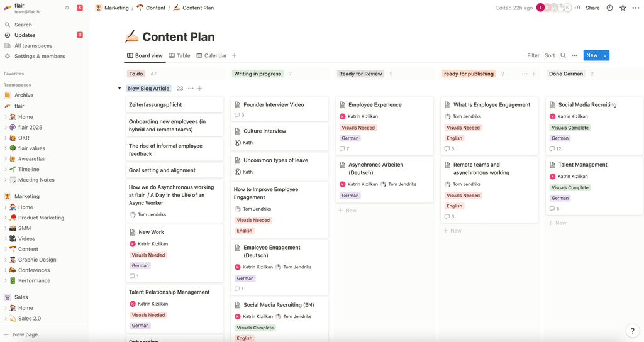Expand the Content page in sidebar
The height and width of the screenshot is (342, 644).
pos(5,249)
